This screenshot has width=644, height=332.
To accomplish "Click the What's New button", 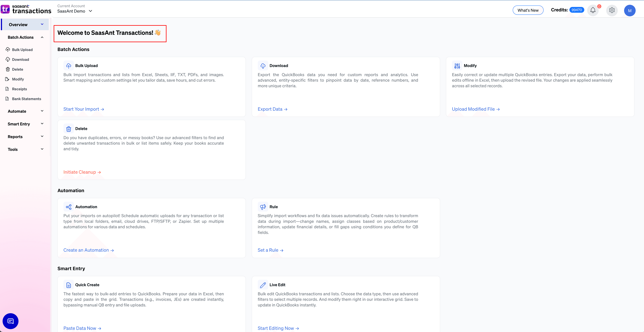I will [528, 10].
